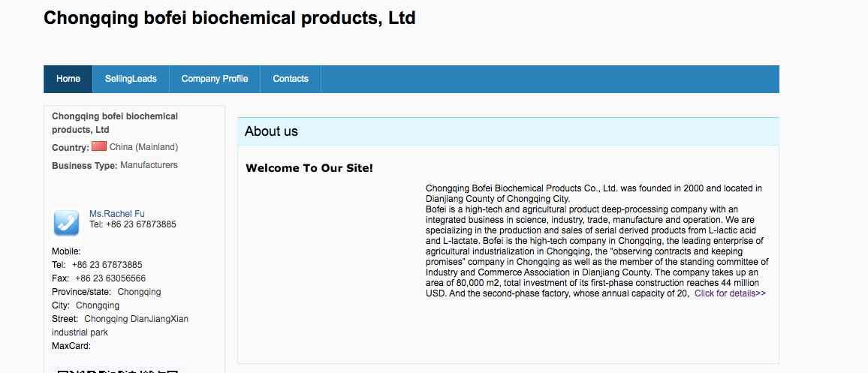Click the Province/state Chongqing value
The height and width of the screenshot is (373, 868).
[139, 292]
